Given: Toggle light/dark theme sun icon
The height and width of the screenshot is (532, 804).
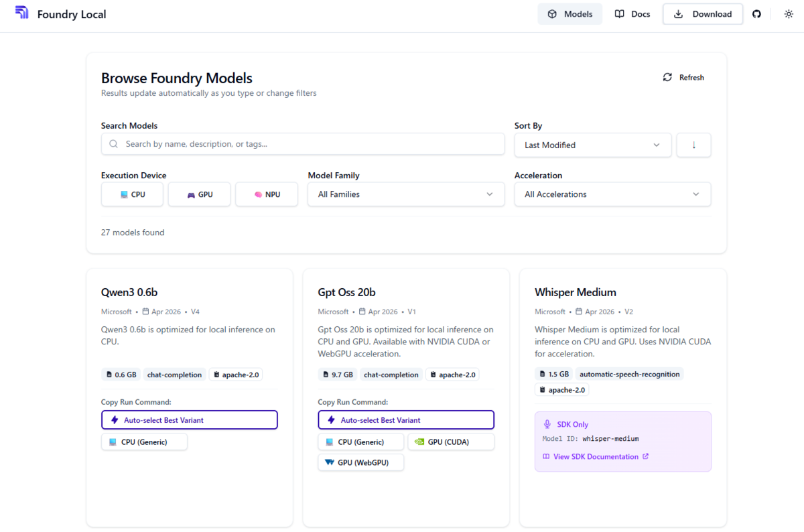Looking at the screenshot, I should point(789,14).
